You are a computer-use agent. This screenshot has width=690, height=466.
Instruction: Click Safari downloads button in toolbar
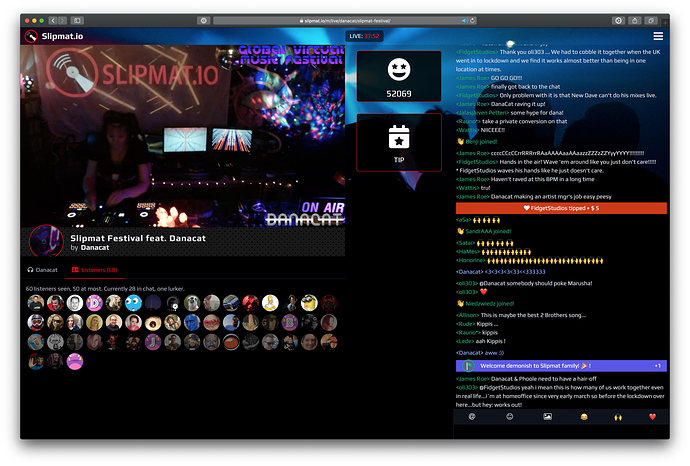(x=618, y=20)
